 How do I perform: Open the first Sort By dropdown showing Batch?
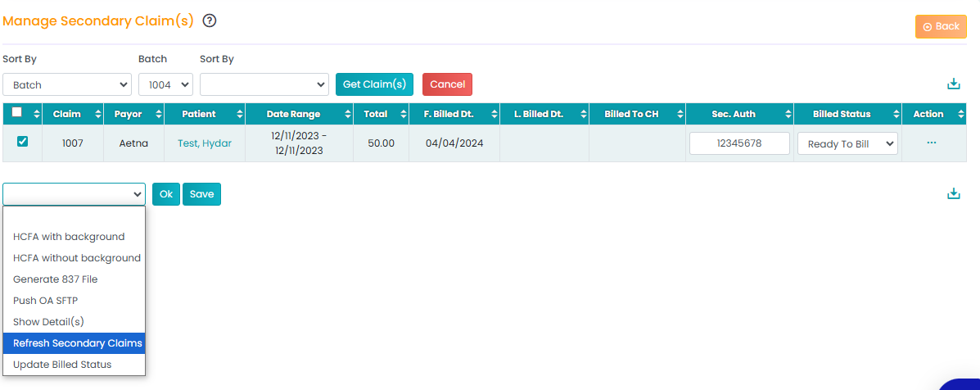coord(67,84)
